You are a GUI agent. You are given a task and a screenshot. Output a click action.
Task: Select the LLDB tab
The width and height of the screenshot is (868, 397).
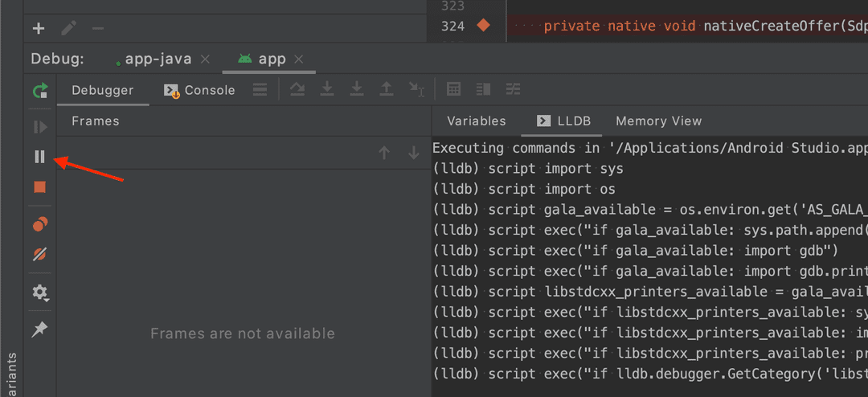[564, 121]
